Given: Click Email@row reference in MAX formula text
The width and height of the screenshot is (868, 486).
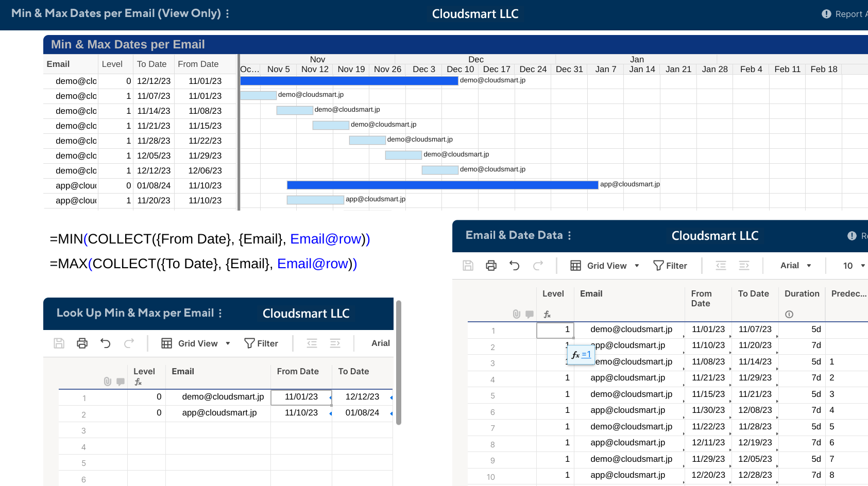Looking at the screenshot, I should 313,264.
